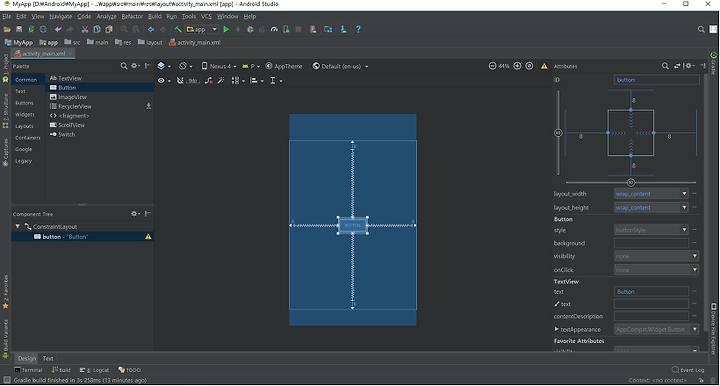
Task: Toggle design surface layers selector
Action: point(164,66)
